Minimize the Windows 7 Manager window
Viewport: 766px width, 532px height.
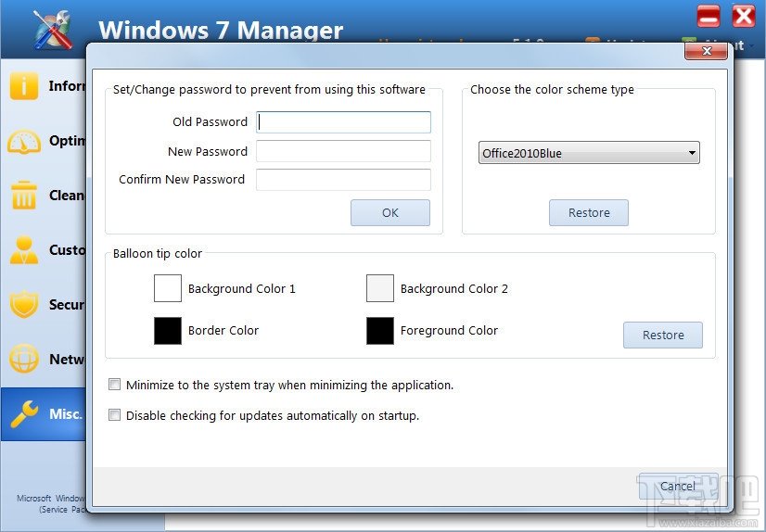709,17
